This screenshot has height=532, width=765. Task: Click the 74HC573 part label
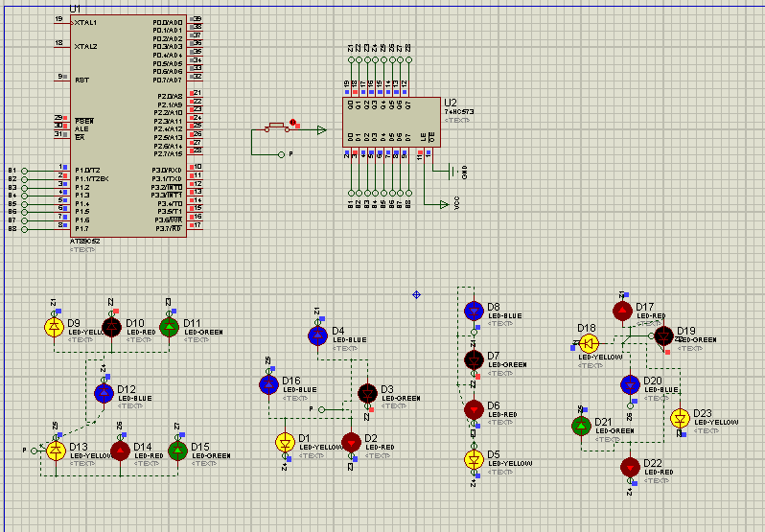click(x=458, y=111)
